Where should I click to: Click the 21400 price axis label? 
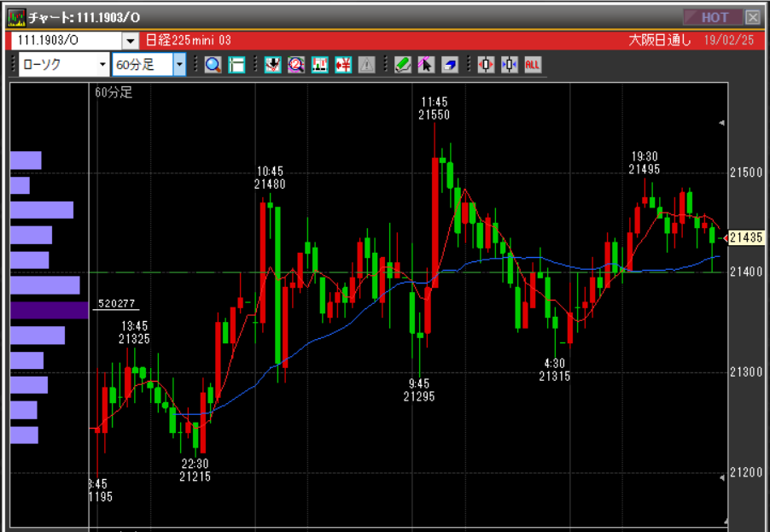point(746,272)
